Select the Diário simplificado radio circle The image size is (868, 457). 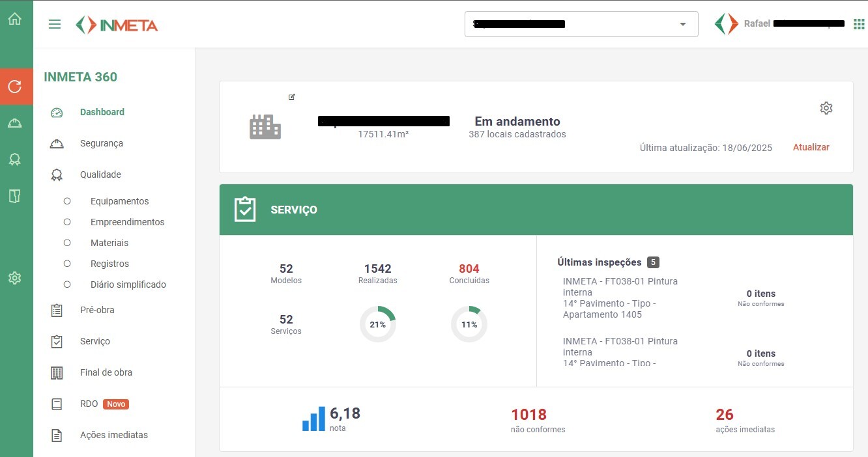coord(67,284)
